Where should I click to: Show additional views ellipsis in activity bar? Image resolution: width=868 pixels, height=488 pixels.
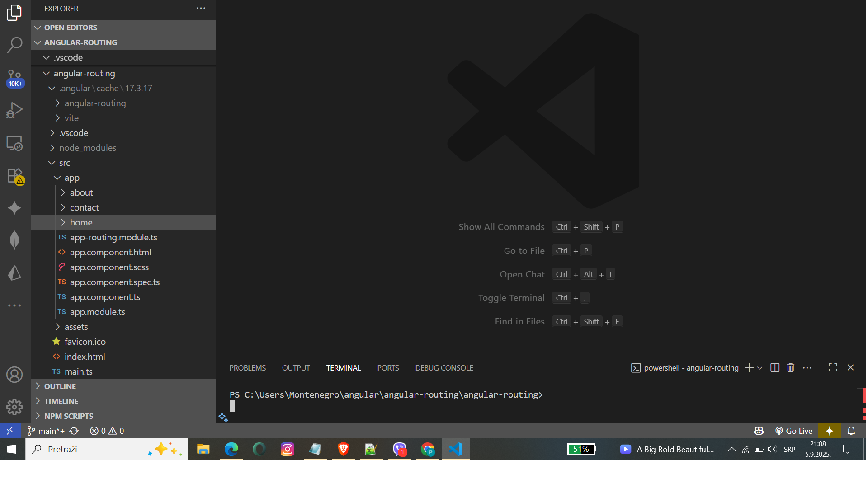[x=14, y=305]
